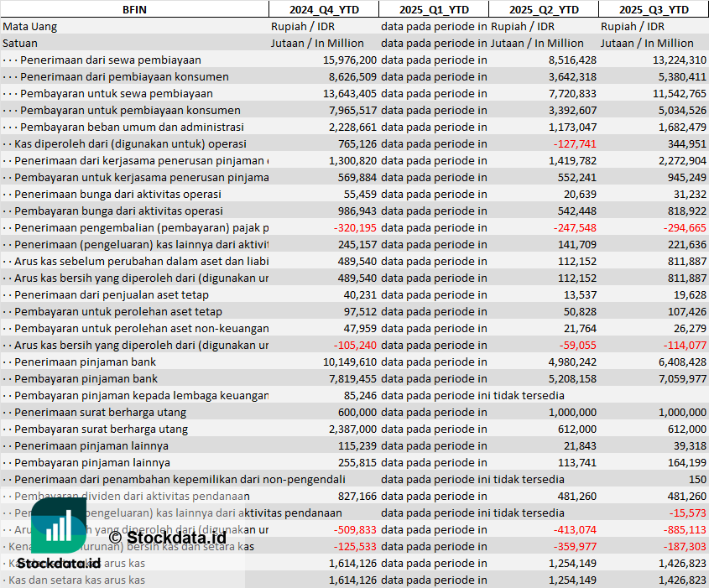
Task: Click the red value -105,240
Action: point(355,346)
